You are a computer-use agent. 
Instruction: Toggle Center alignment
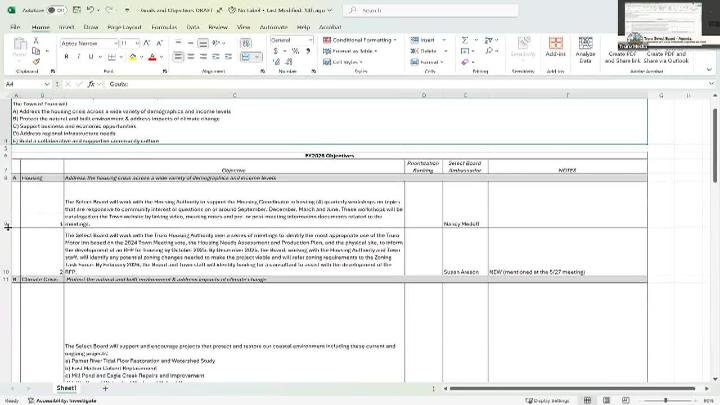[191, 56]
